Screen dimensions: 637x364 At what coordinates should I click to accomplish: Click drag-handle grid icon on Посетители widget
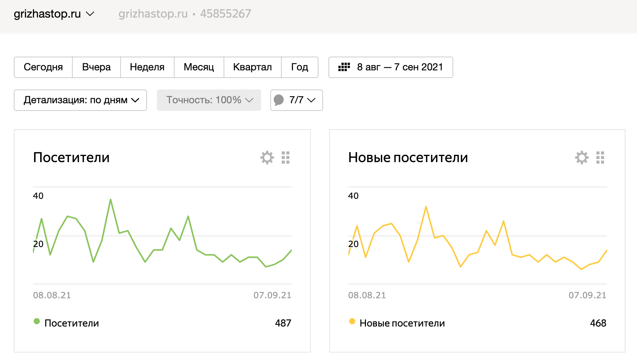pos(286,158)
